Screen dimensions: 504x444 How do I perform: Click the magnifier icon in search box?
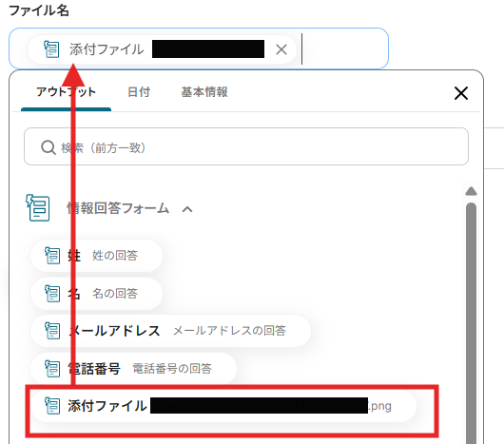(48, 147)
